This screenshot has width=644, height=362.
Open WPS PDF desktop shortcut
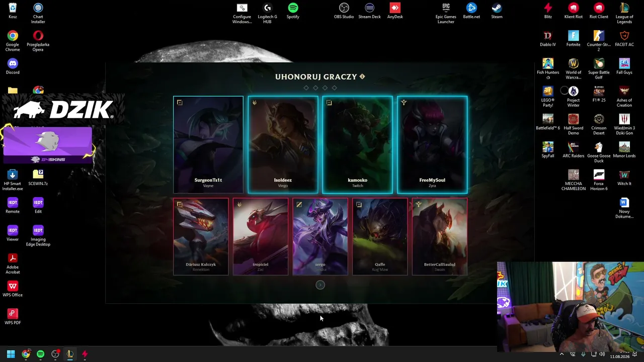[x=13, y=316]
